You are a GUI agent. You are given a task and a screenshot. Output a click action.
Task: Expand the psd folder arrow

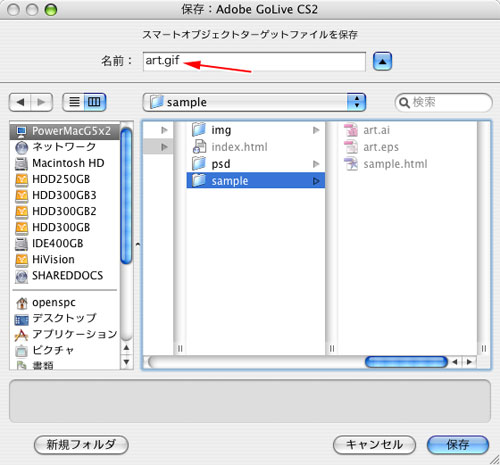coord(316,164)
